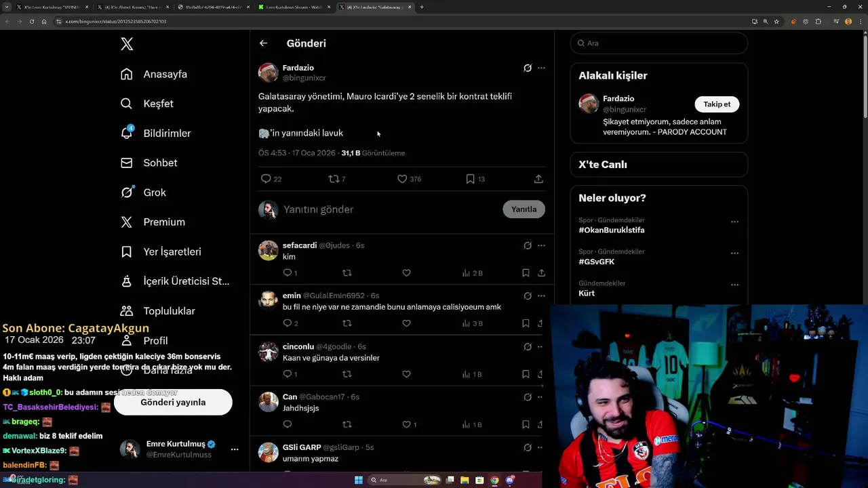Screen dimensions: 868x488
Task: Open İçerik Üreticisi Stüdyosu item
Action: coord(176,281)
